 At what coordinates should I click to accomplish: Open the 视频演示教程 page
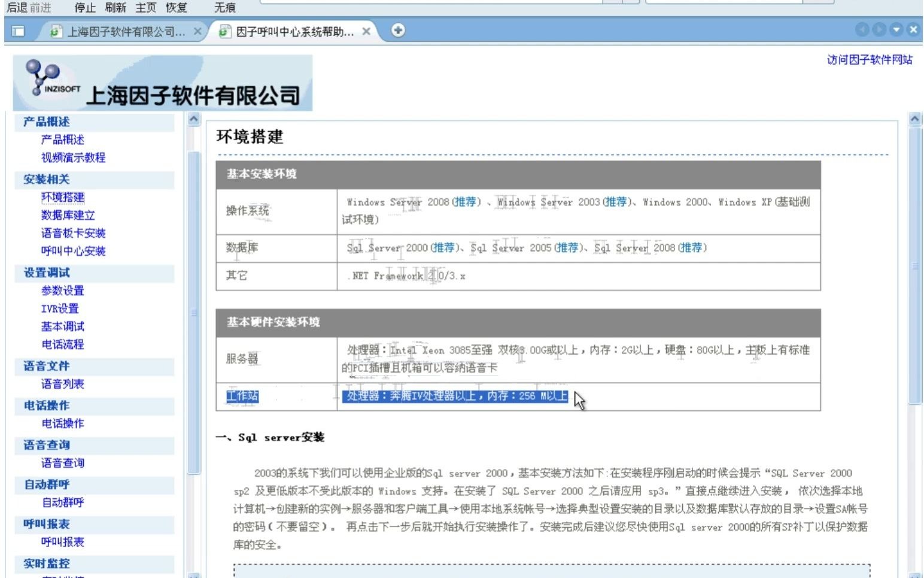[73, 158]
